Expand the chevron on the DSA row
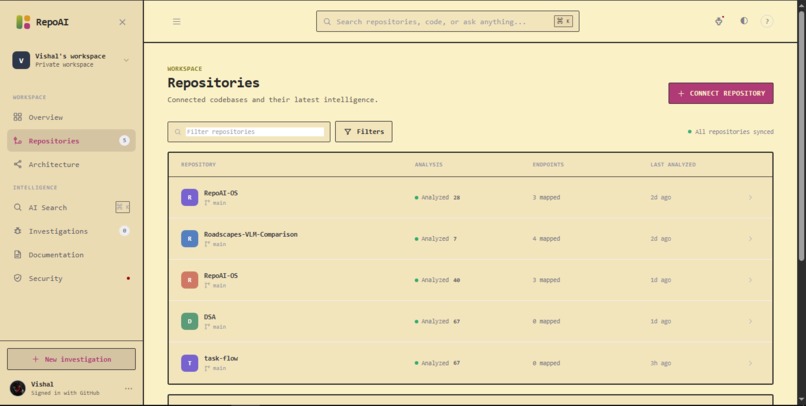Image resolution: width=806 pixels, height=406 pixels. click(750, 321)
